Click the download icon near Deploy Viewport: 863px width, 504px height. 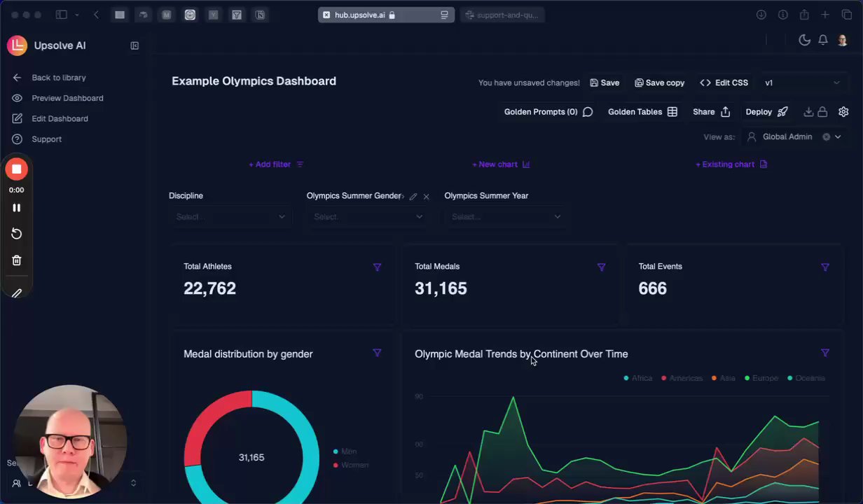pos(808,112)
